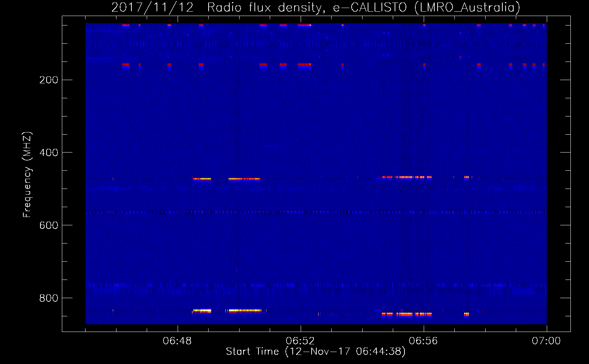Click the '200' frequency tick label

click(x=49, y=80)
